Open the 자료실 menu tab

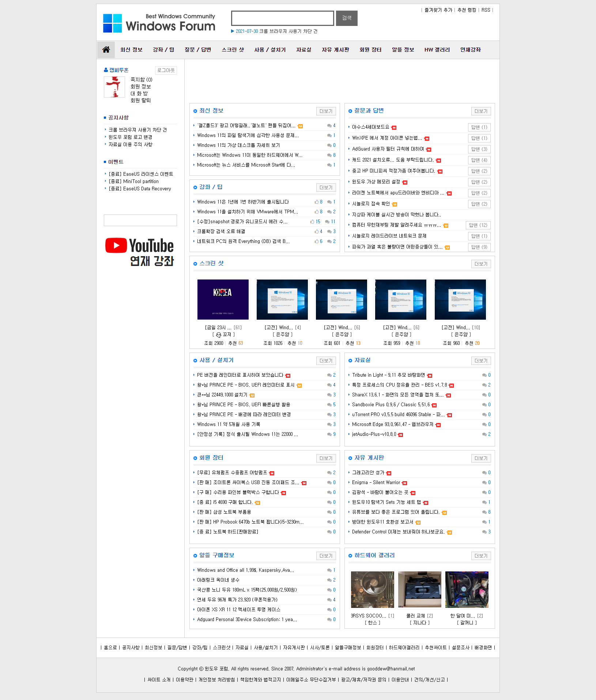point(303,50)
